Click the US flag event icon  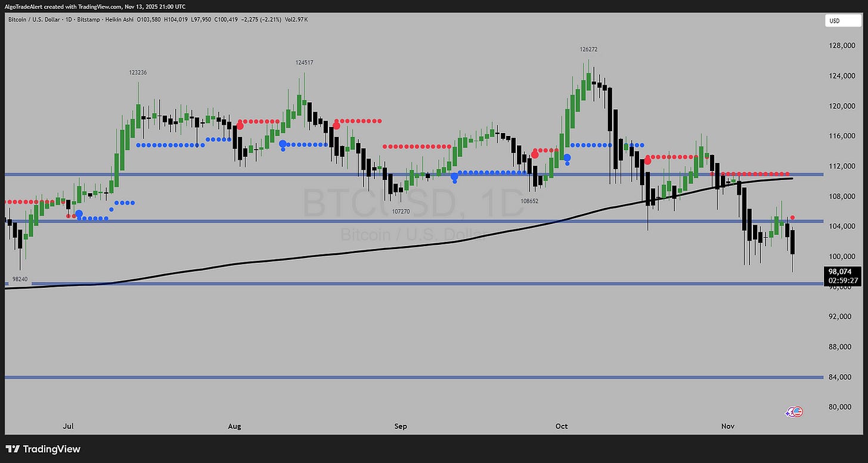797,412
